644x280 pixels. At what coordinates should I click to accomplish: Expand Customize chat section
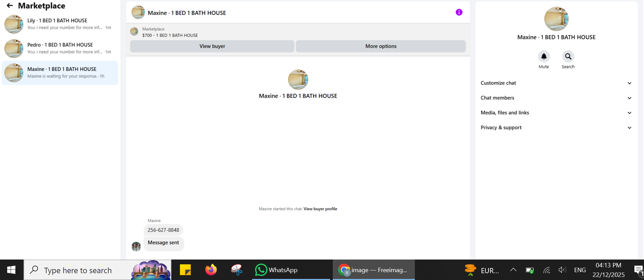(x=556, y=83)
